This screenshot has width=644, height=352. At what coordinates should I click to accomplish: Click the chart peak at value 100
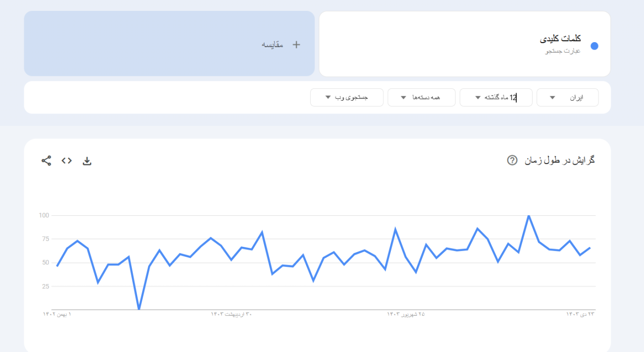(529, 216)
